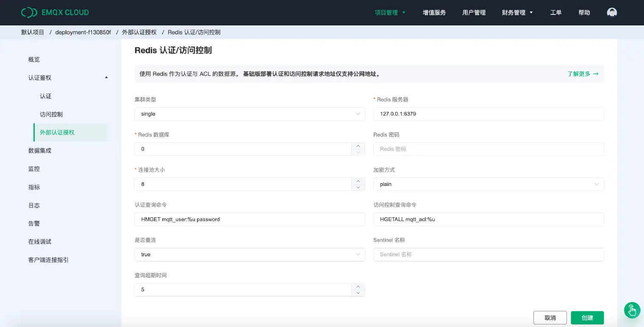Focus the Sentinel 名称 input field
The height and width of the screenshot is (327, 644).
pos(489,255)
